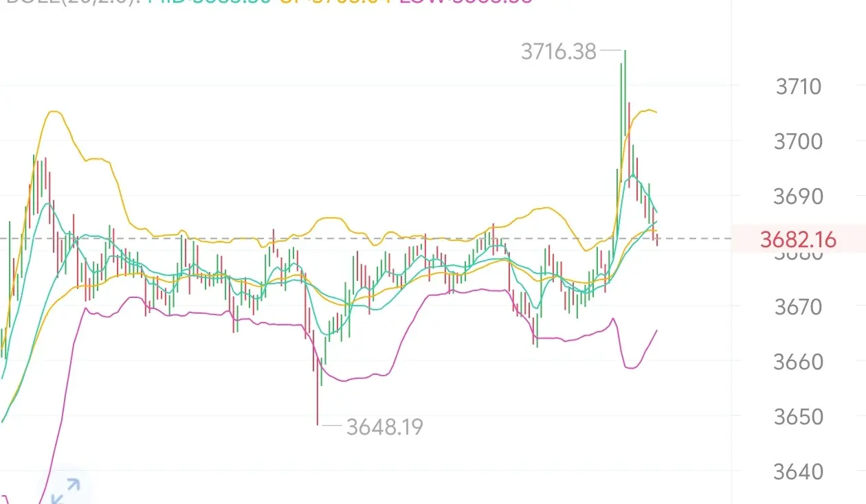Click the 3660 price axis label

[798, 362]
